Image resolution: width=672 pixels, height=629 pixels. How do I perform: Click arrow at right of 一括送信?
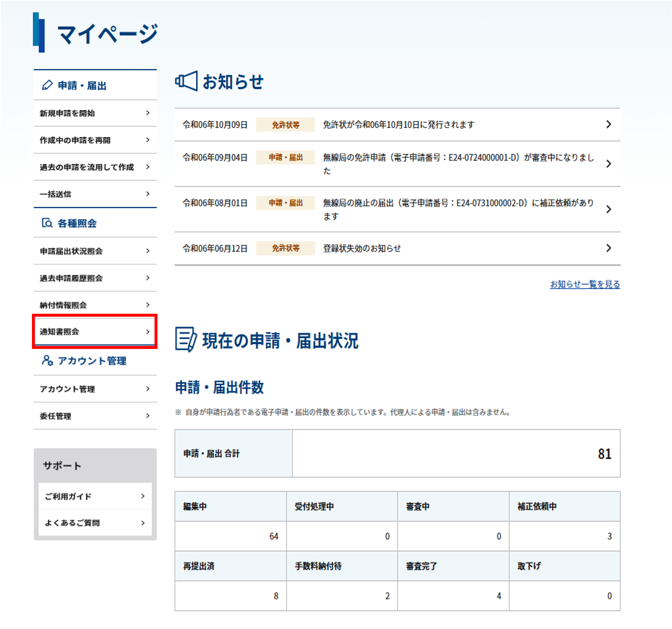pyautogui.click(x=148, y=194)
